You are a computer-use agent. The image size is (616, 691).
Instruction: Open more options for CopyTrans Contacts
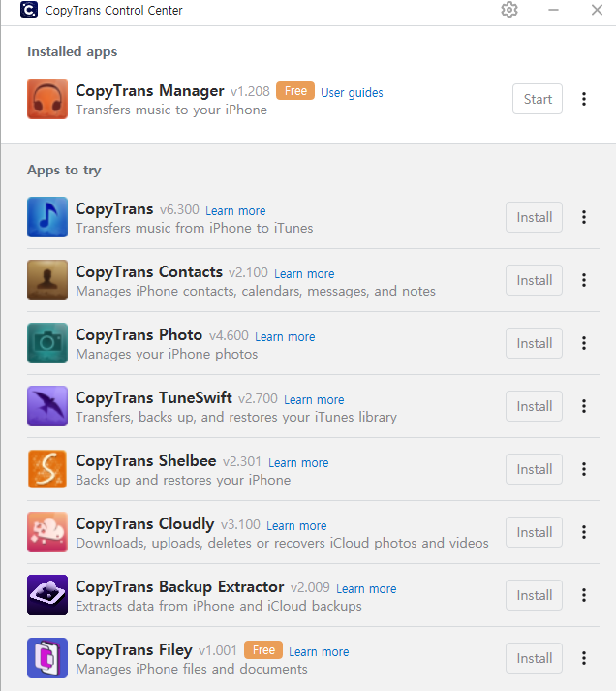(x=584, y=280)
